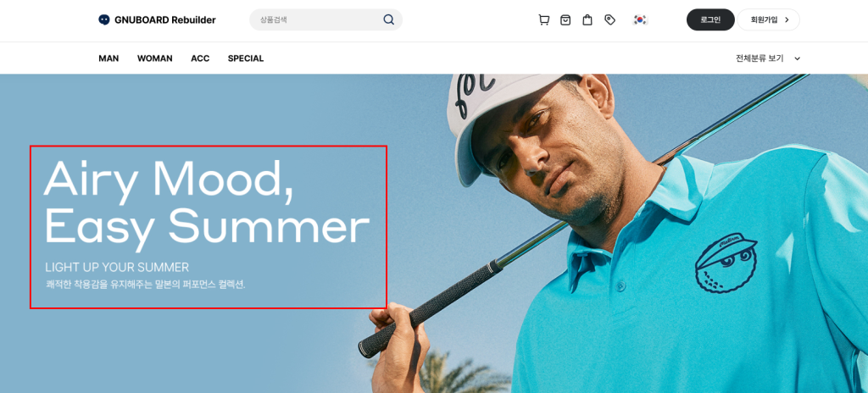This screenshot has width=868, height=393.
Task: Click the GNUBOARD Rebuilder logo icon
Action: coord(104,20)
